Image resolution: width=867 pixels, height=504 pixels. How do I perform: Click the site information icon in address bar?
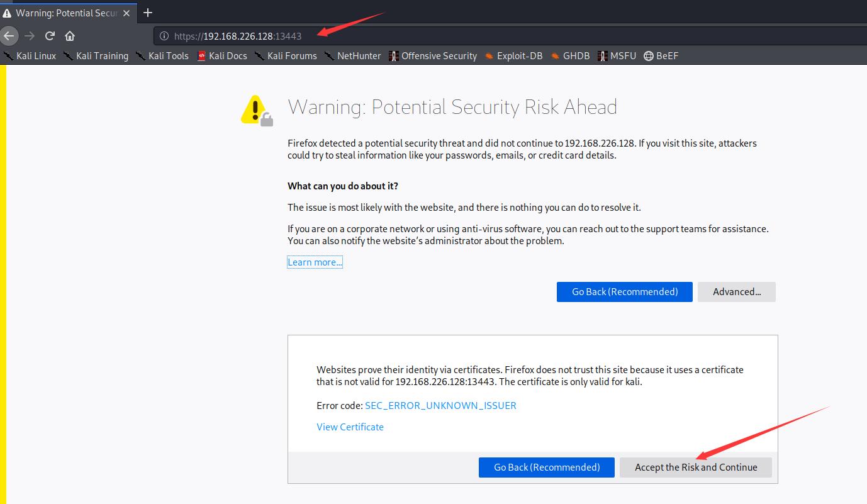[164, 36]
